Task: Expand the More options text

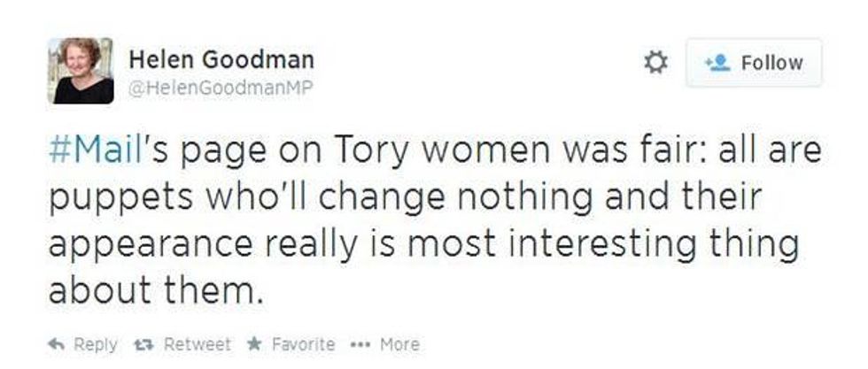Action: click(x=399, y=344)
